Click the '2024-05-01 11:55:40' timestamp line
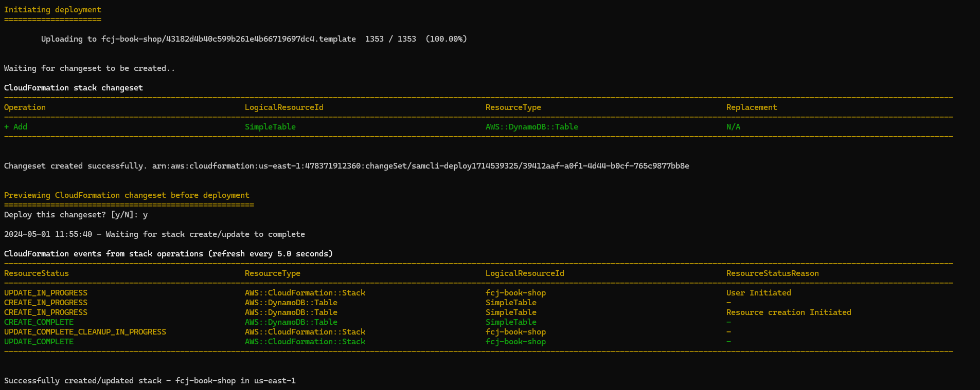The image size is (980, 390). point(154,234)
